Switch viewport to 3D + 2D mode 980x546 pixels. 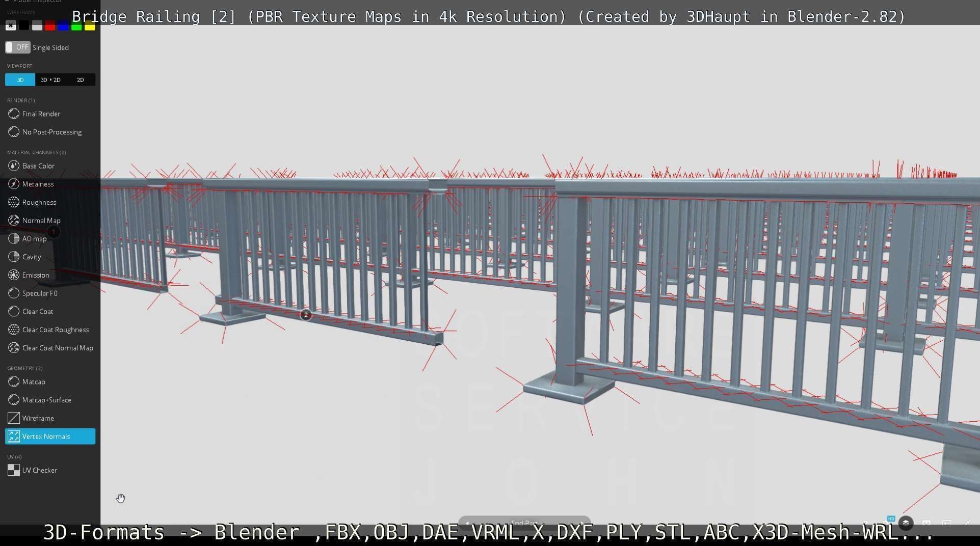(x=50, y=80)
